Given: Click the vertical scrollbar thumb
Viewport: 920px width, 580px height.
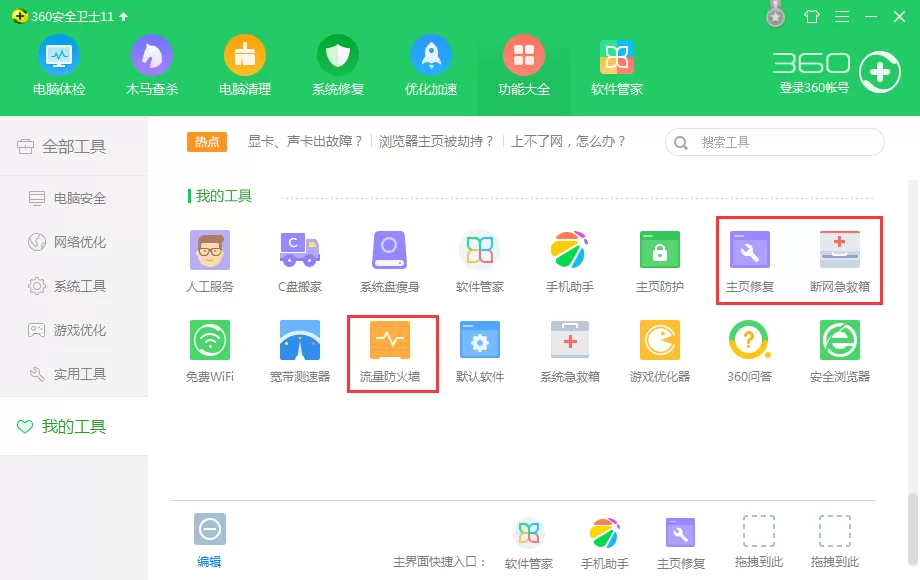Looking at the screenshot, I should click(912, 528).
